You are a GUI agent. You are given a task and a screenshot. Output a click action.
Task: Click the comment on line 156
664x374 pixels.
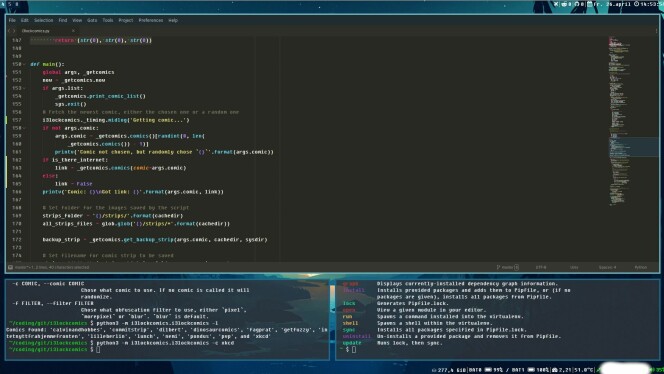(x=141, y=112)
